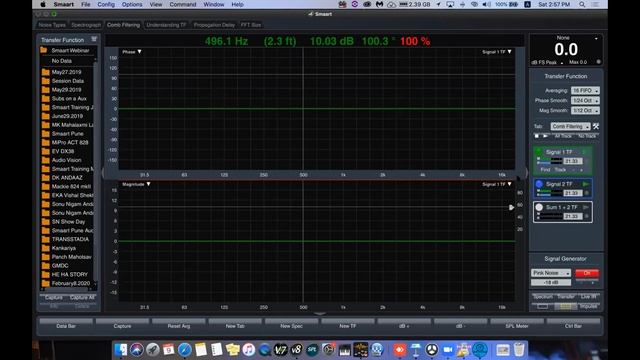The height and width of the screenshot is (360, 640).
Task: Open Finder from the Dock
Action: coord(121,350)
